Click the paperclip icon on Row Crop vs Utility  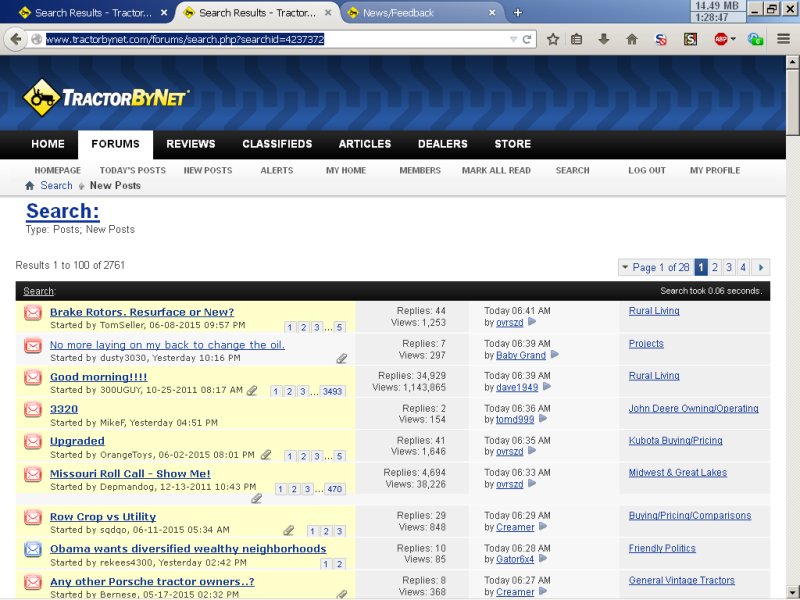pos(288,531)
